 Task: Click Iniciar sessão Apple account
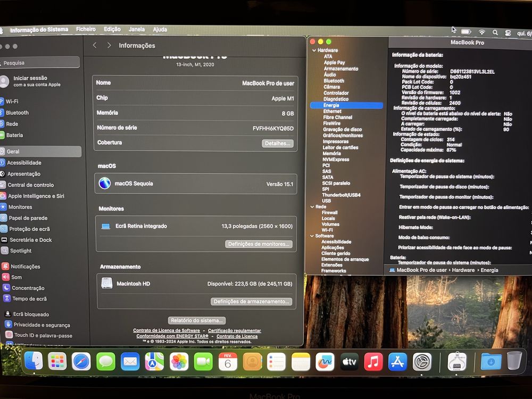(32, 81)
